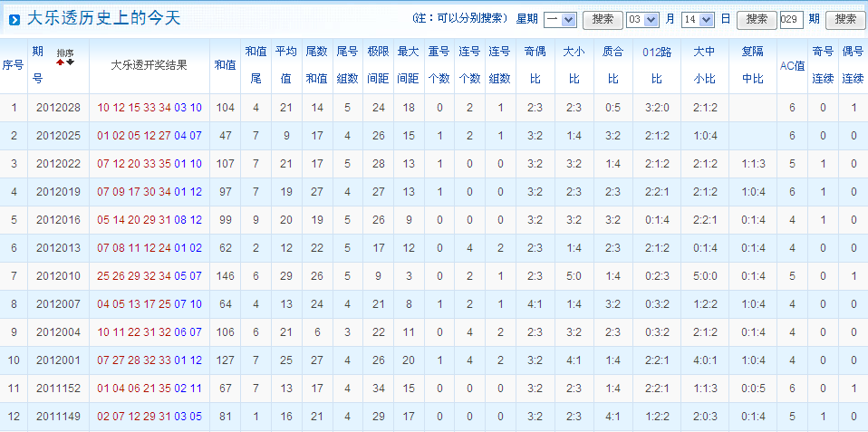The image size is (868, 432).
Task: Click draw result 25 26 29 32 34 05 07
Action: [x=149, y=276]
